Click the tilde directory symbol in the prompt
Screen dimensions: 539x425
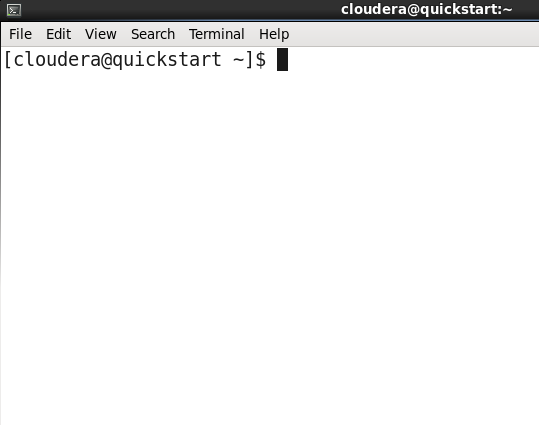(x=239, y=59)
